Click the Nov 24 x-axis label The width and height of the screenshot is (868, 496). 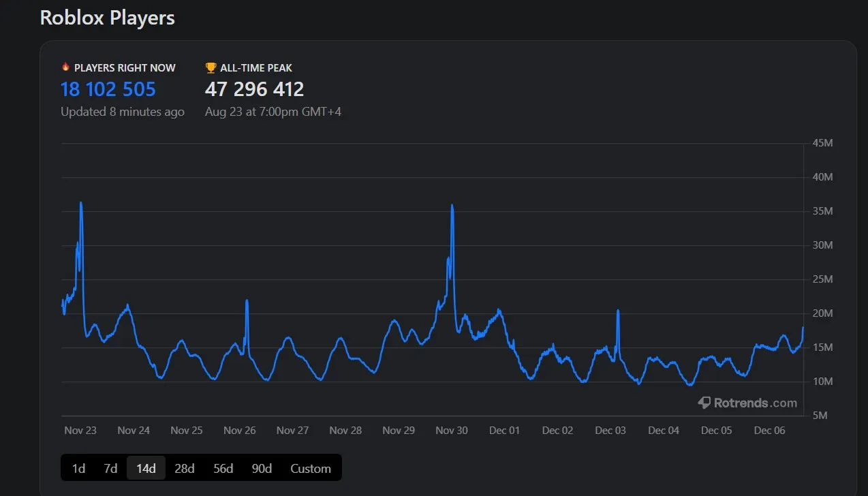click(134, 430)
